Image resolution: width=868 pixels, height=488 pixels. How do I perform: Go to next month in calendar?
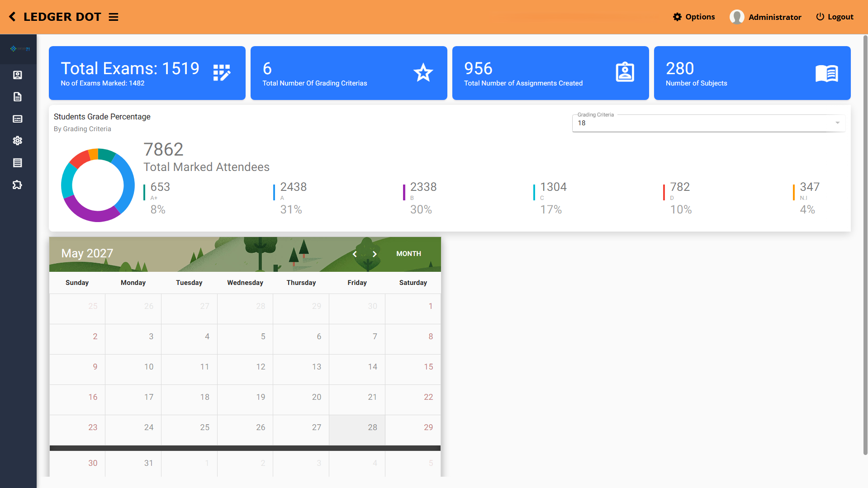point(375,254)
